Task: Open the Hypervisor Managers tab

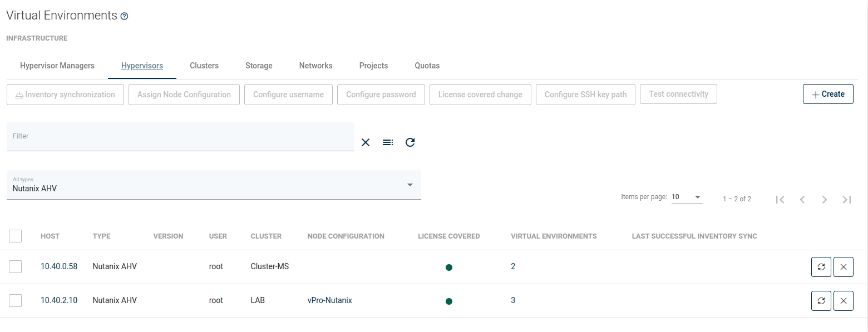Action: (57, 66)
